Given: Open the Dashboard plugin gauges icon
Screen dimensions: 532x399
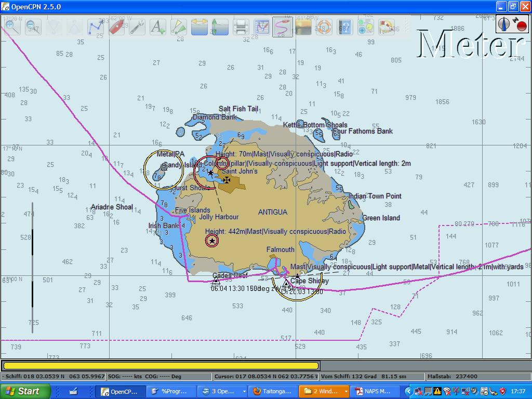Looking at the screenshot, I should 365,27.
